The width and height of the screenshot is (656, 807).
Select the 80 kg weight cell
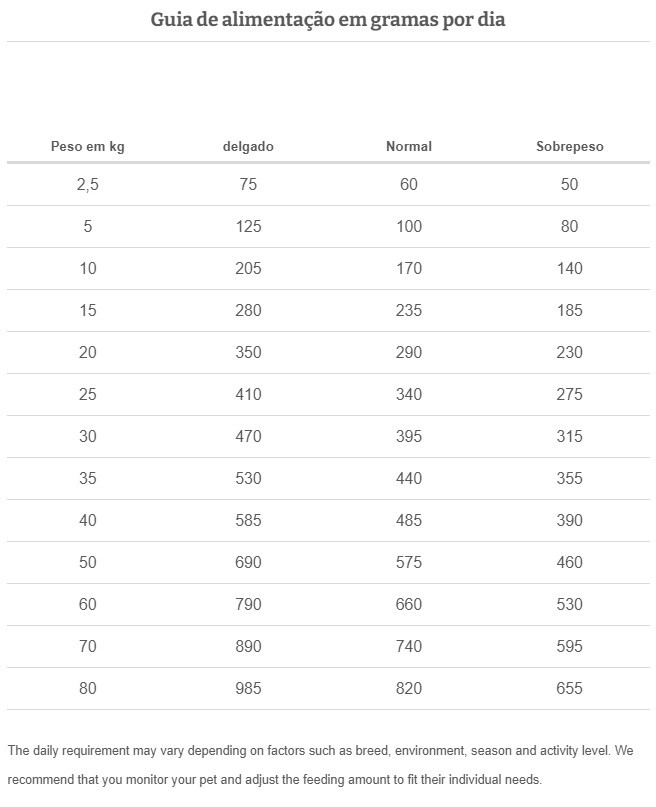(88, 688)
